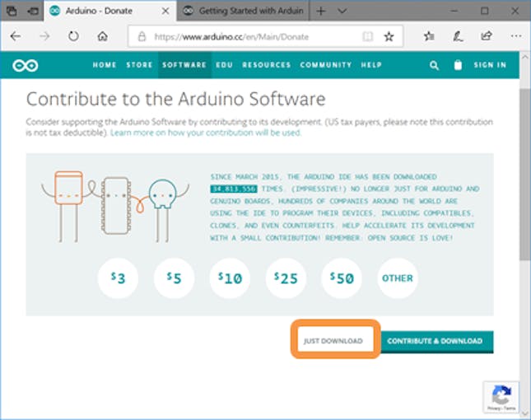Close the Arduino - Donate tab
Screen dimensions: 531x420
[x=165, y=11]
